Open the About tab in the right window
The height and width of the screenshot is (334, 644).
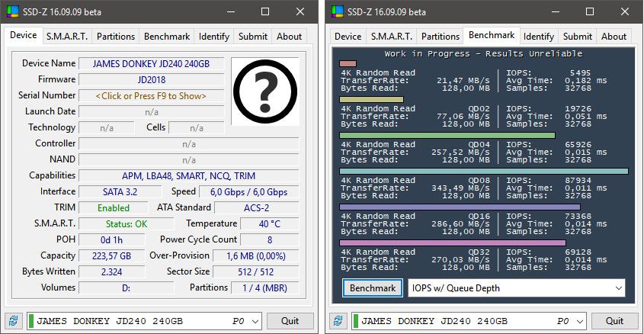pyautogui.click(x=614, y=37)
